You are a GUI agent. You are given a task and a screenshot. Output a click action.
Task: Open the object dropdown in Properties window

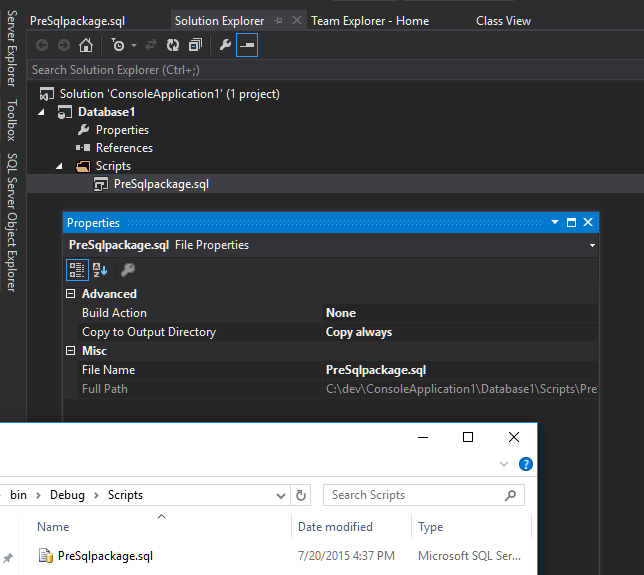tap(592, 245)
